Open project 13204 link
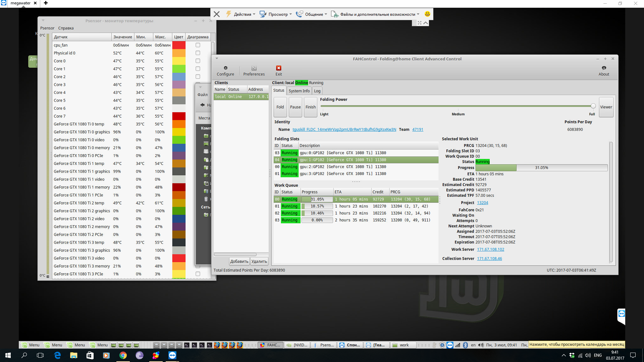The height and width of the screenshot is (362, 644). click(482, 203)
